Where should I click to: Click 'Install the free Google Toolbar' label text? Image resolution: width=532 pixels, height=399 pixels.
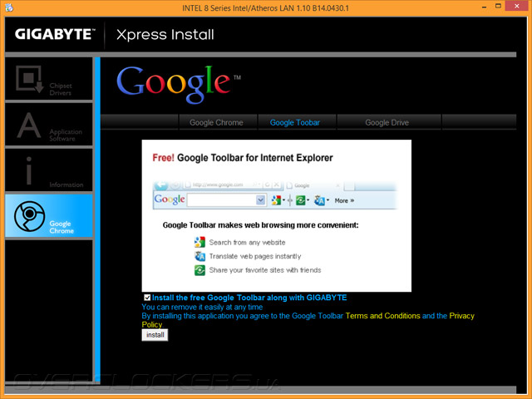249,298
